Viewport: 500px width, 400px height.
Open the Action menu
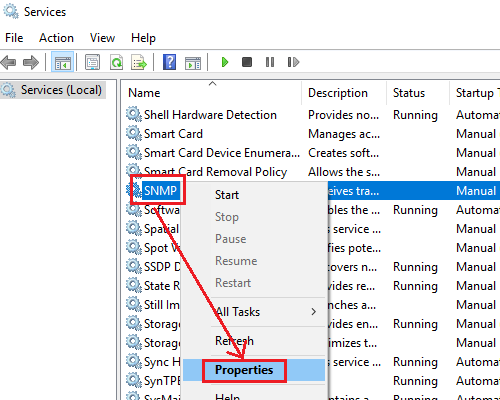[56, 38]
